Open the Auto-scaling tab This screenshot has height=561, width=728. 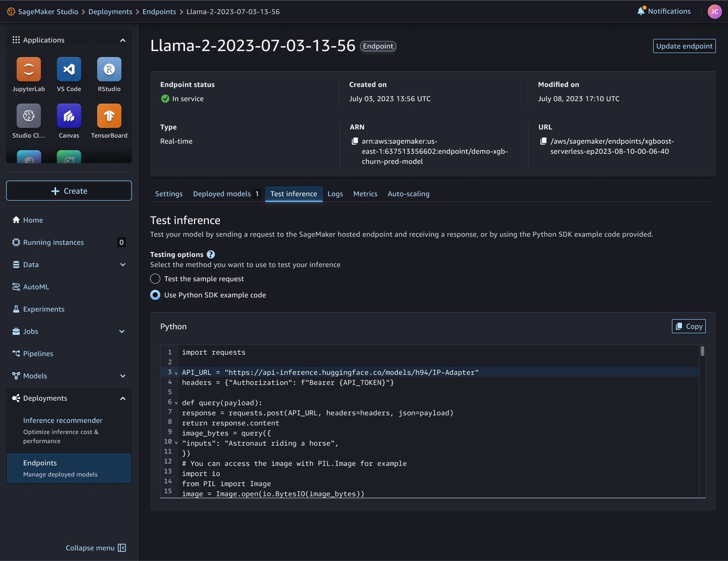(x=408, y=194)
